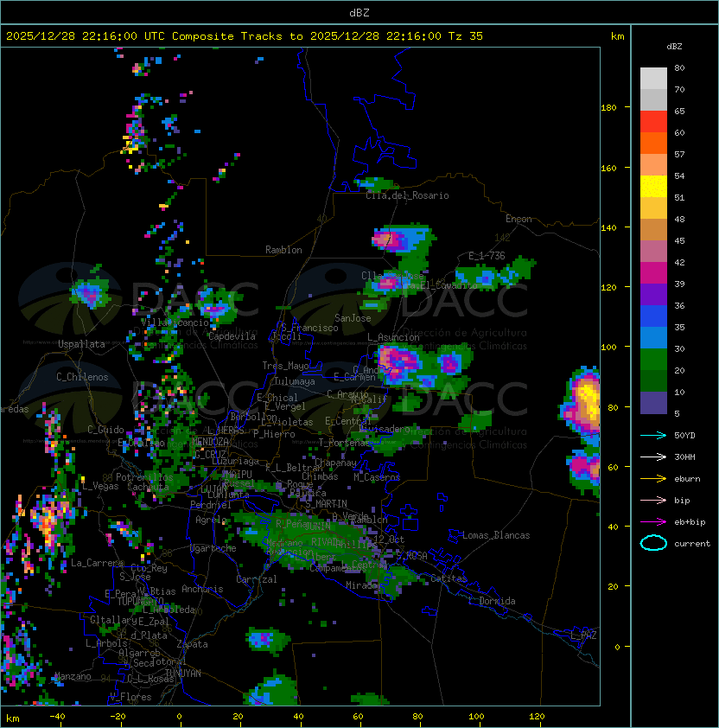Click the Zapata place label
Image resolution: width=719 pixels, height=728 pixels.
[x=192, y=644]
